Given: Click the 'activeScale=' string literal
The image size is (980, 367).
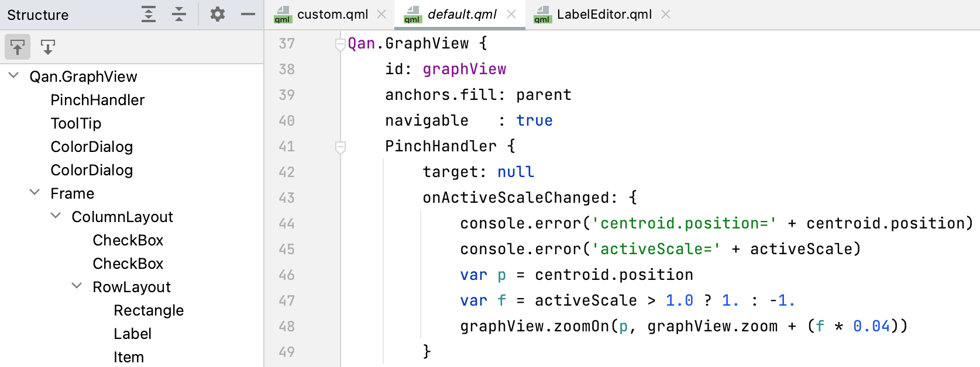Looking at the screenshot, I should 656,249.
